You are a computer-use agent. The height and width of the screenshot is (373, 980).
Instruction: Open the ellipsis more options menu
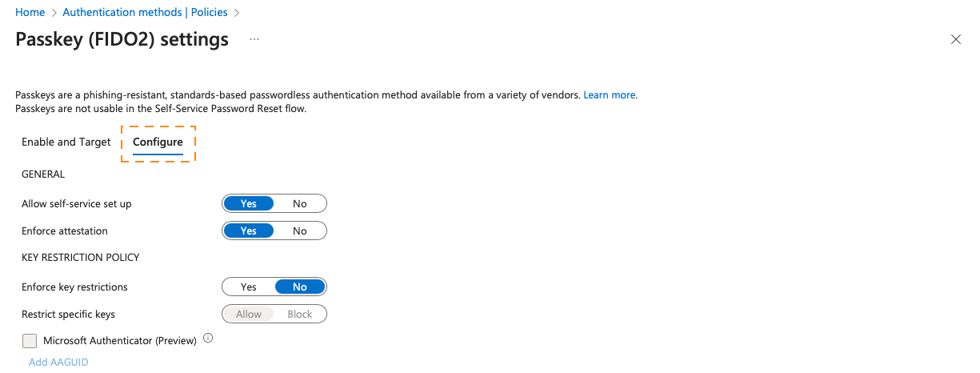coord(254,39)
